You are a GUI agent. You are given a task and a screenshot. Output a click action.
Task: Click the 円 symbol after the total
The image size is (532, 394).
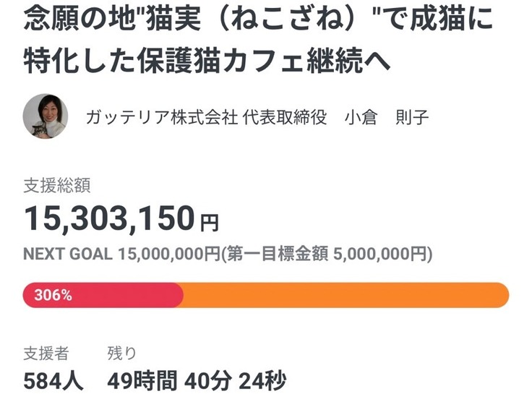(x=210, y=222)
